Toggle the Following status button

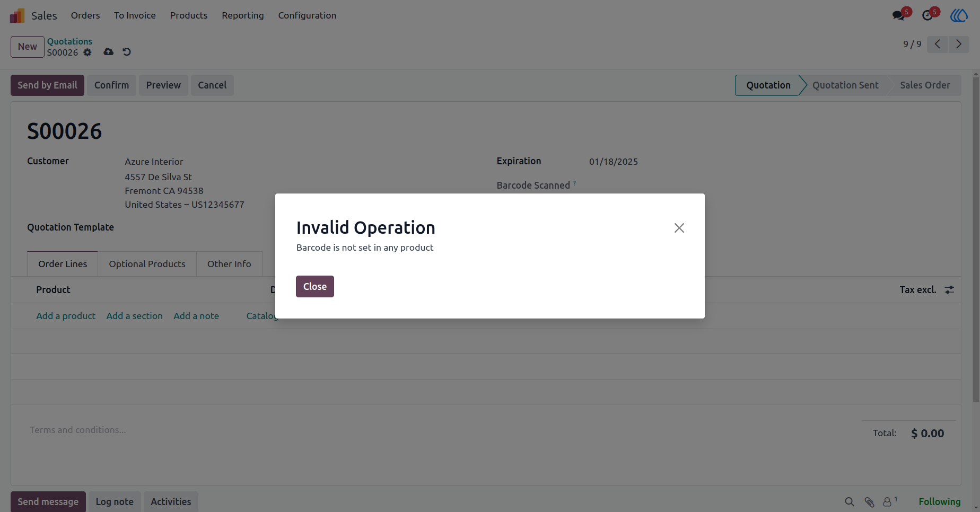click(x=939, y=502)
